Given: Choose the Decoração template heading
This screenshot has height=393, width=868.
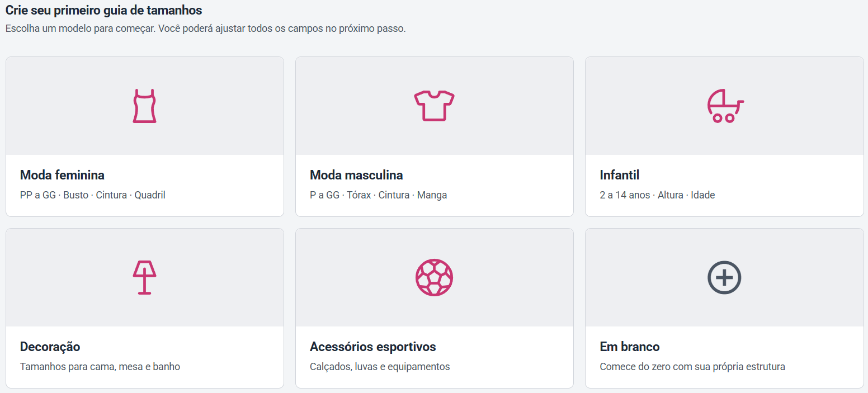Looking at the screenshot, I should 50,347.
